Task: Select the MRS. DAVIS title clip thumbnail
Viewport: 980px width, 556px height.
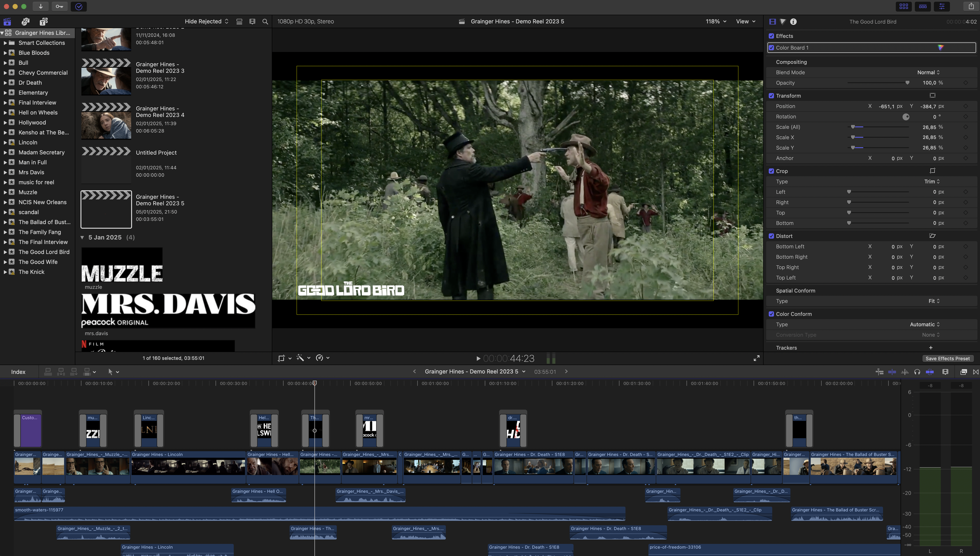Action: coord(168,310)
